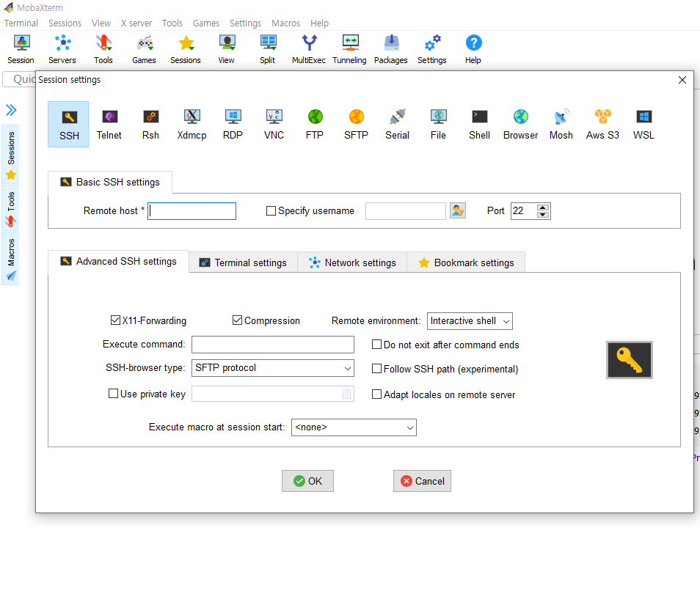
Task: Select the Serial session type
Action: point(397,124)
